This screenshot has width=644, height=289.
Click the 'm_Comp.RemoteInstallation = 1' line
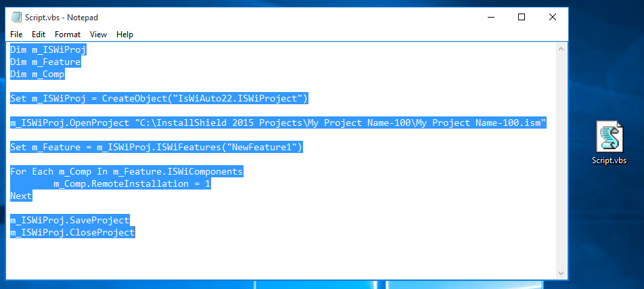click(132, 184)
